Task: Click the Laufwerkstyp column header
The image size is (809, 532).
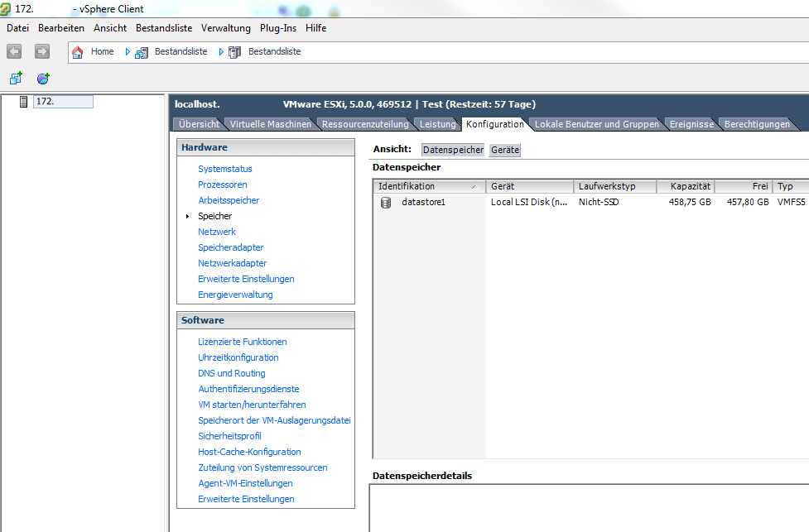Action: coord(615,187)
